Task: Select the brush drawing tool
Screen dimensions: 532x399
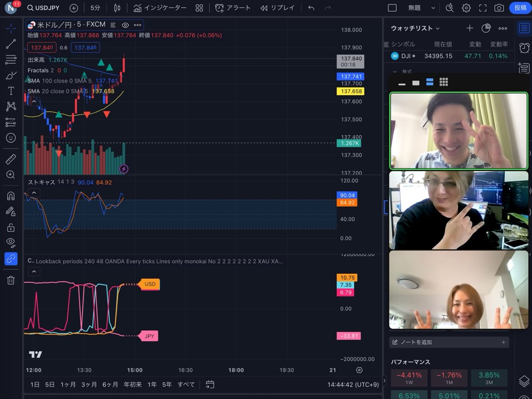Action: (x=11, y=75)
